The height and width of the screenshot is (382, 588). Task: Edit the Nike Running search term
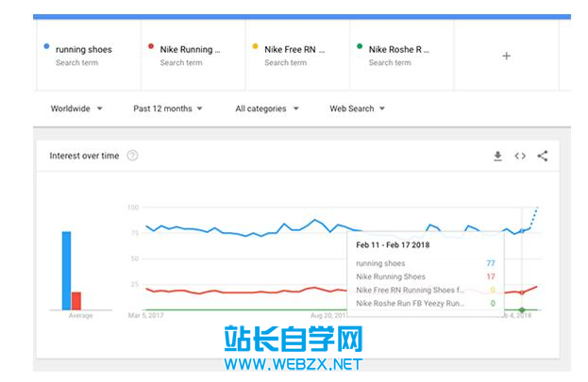190,49
